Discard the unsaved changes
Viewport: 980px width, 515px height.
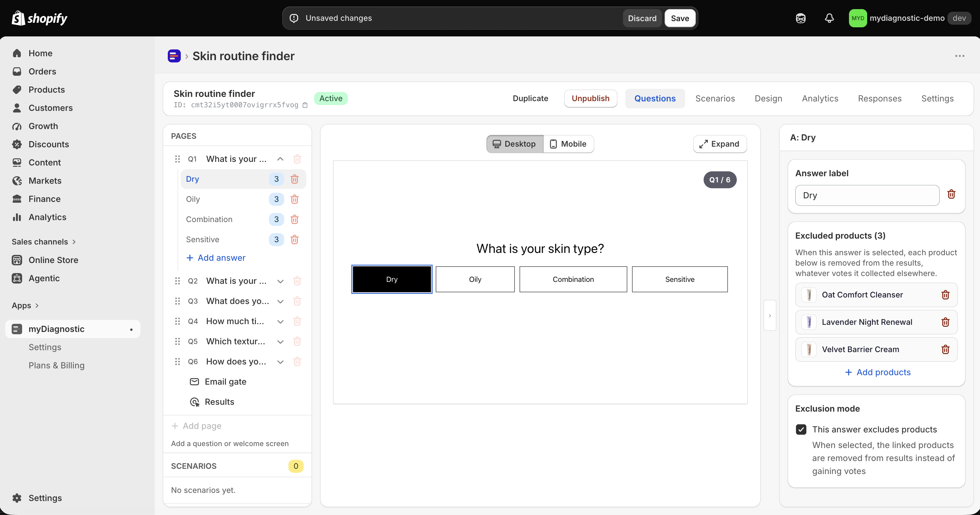pos(642,18)
